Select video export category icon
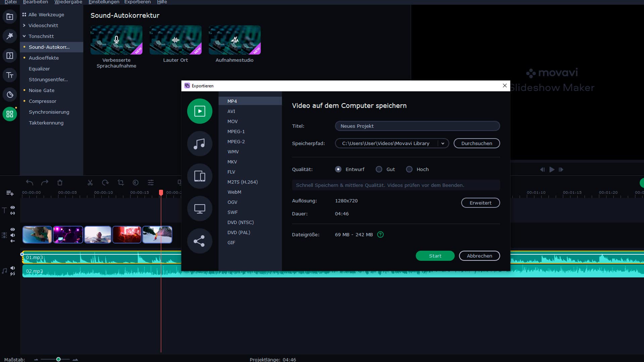This screenshot has width=644, height=362. (x=200, y=111)
